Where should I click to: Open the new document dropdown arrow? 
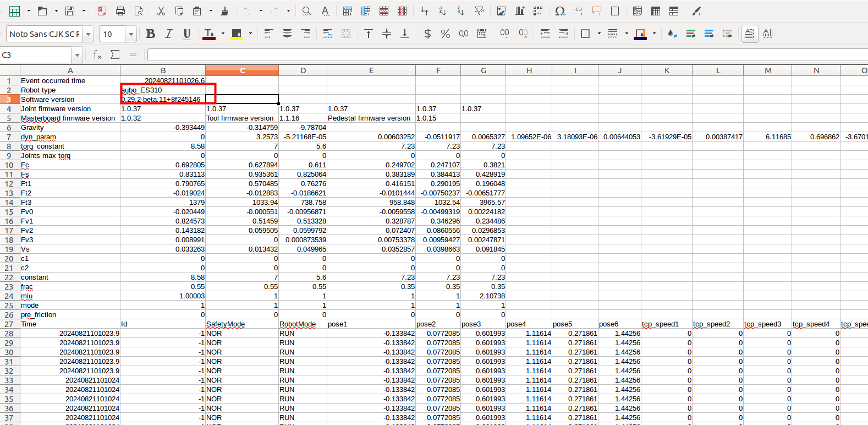(x=29, y=11)
